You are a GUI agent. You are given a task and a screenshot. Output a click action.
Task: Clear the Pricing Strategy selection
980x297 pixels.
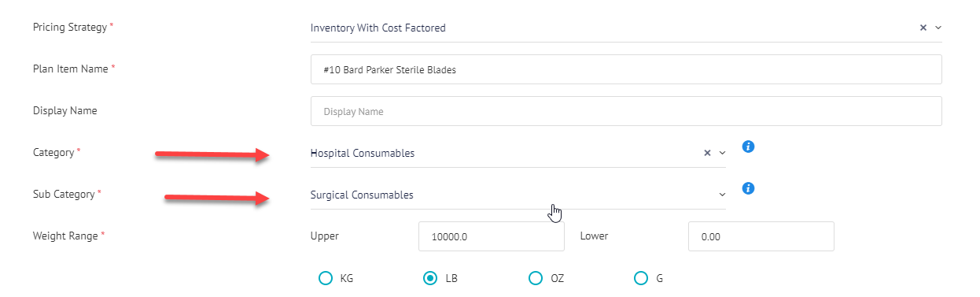[923, 28]
